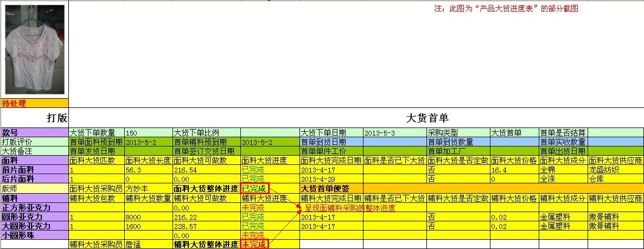This screenshot has width=644, height=249.
Task: Click the red annotation 呈现面辅料采购的整体进度
Action: point(350,208)
